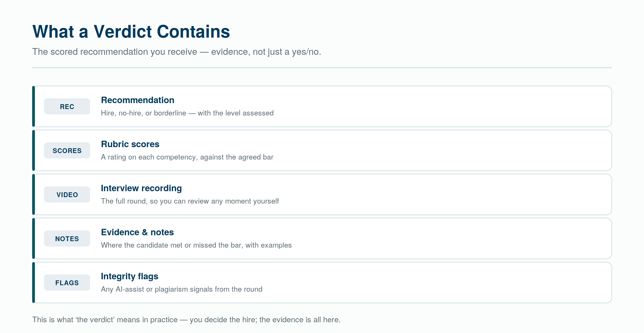Click the scored recommendation subtitle text

click(177, 52)
